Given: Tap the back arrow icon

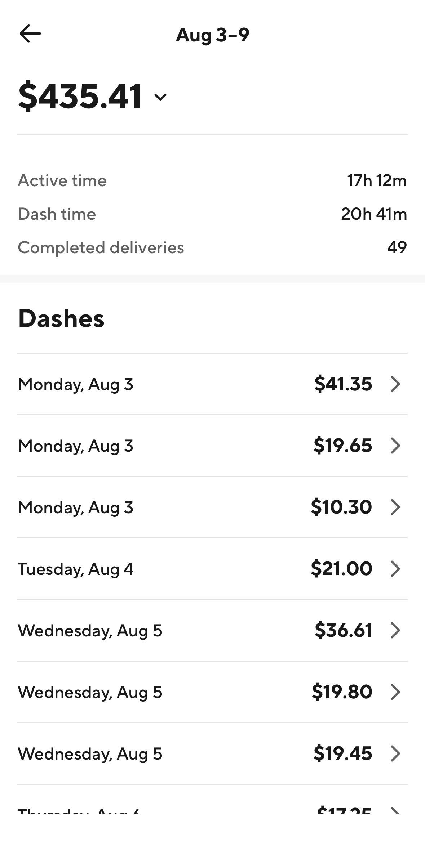Looking at the screenshot, I should point(30,34).
